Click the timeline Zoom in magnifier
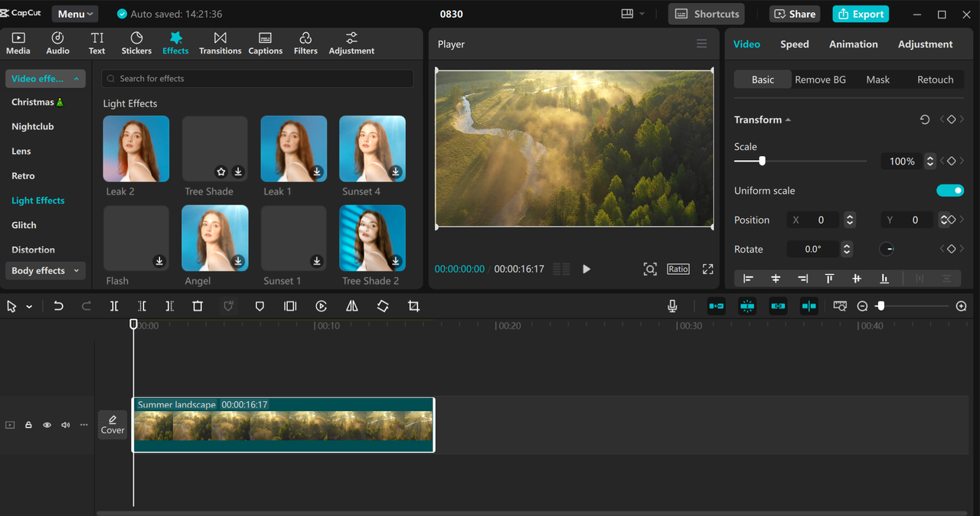The image size is (980, 516). [x=962, y=306]
